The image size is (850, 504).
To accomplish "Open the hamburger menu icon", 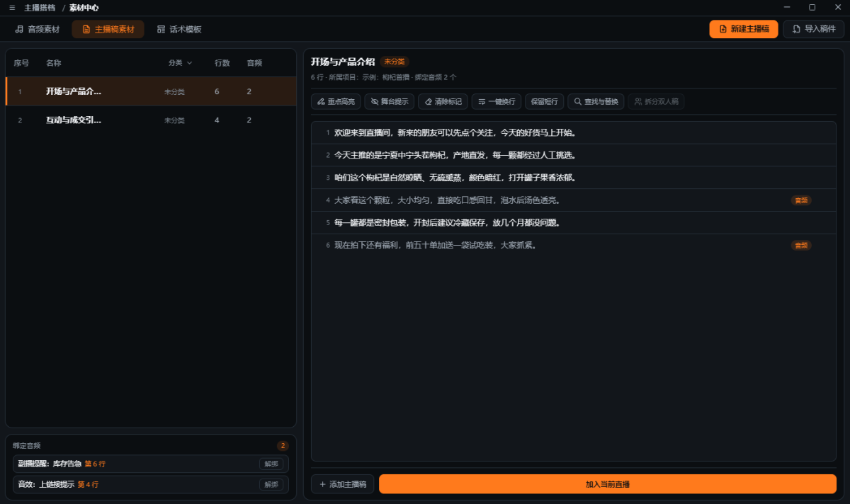I will point(12,8).
